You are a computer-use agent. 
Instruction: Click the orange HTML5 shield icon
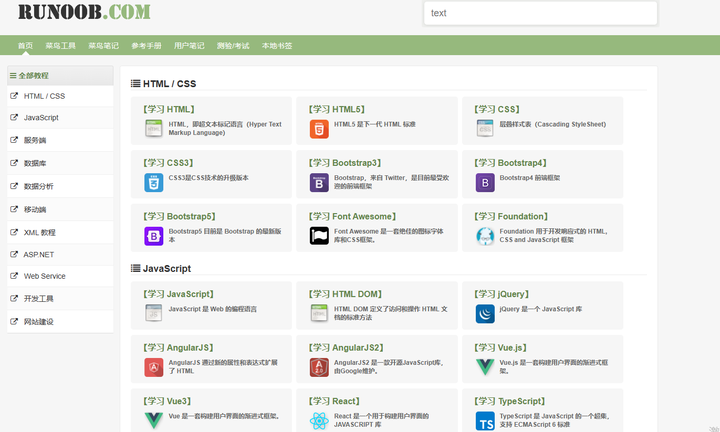pyautogui.click(x=319, y=129)
